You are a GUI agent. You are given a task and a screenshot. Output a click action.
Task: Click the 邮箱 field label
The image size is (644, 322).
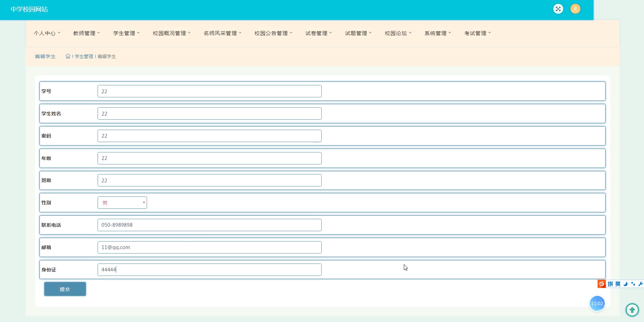(46, 247)
